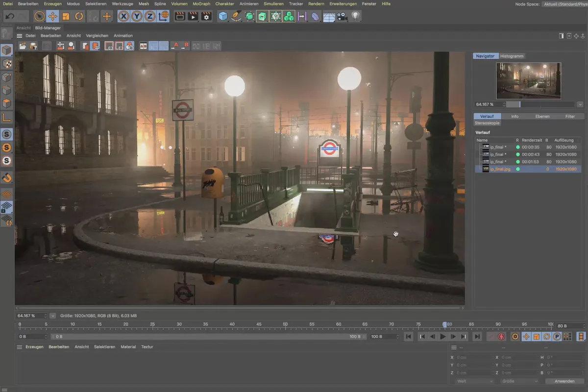Click Set as A icon
The height and width of the screenshot is (392, 588).
pos(174,46)
